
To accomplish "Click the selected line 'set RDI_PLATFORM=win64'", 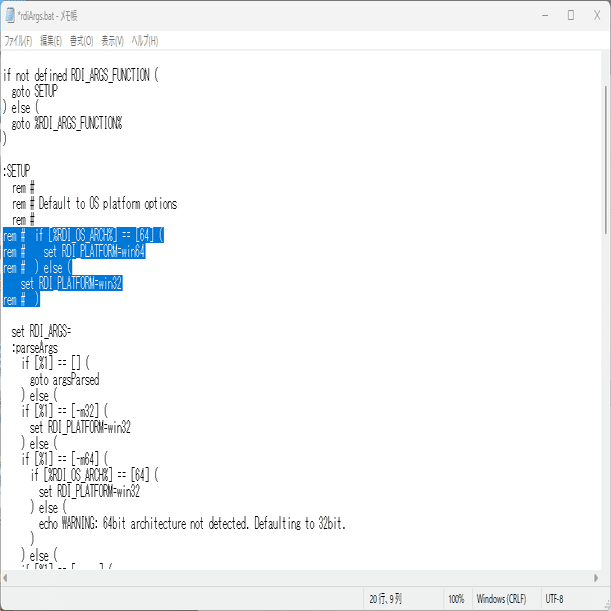I will click(74, 252).
